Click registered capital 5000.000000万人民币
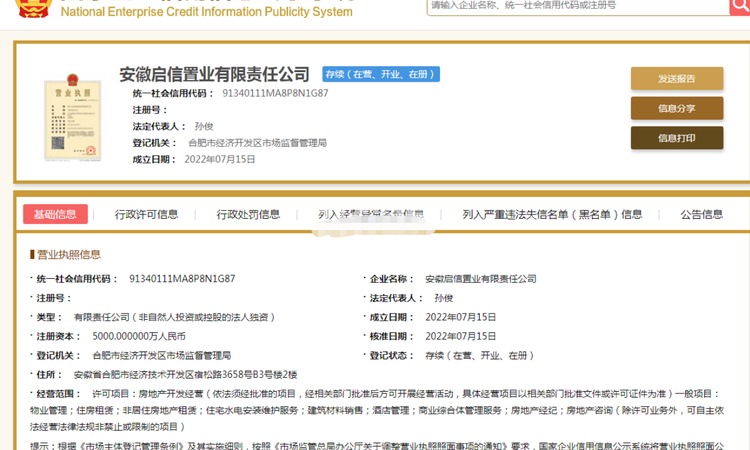 139,336
